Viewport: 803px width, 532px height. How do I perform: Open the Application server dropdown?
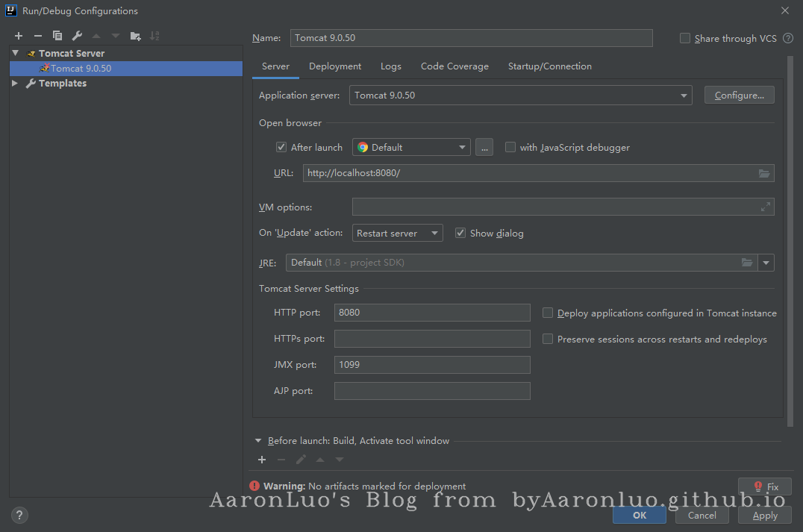(684, 96)
